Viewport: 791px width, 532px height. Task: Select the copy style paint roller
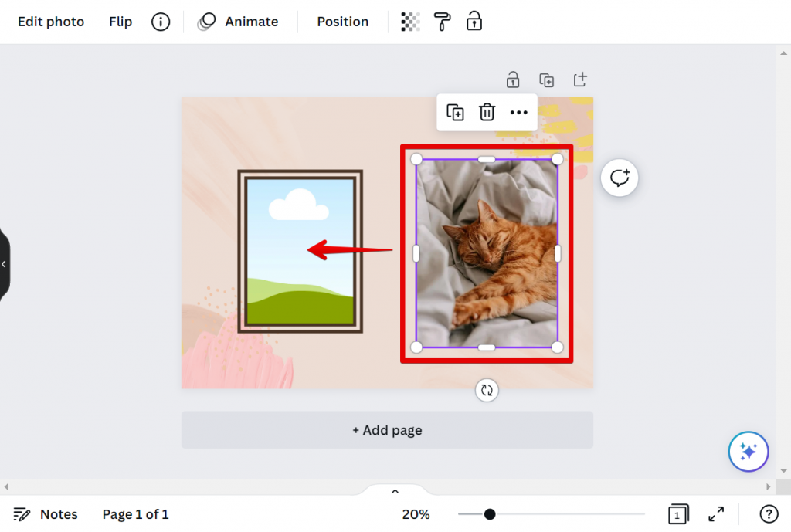[x=441, y=22]
